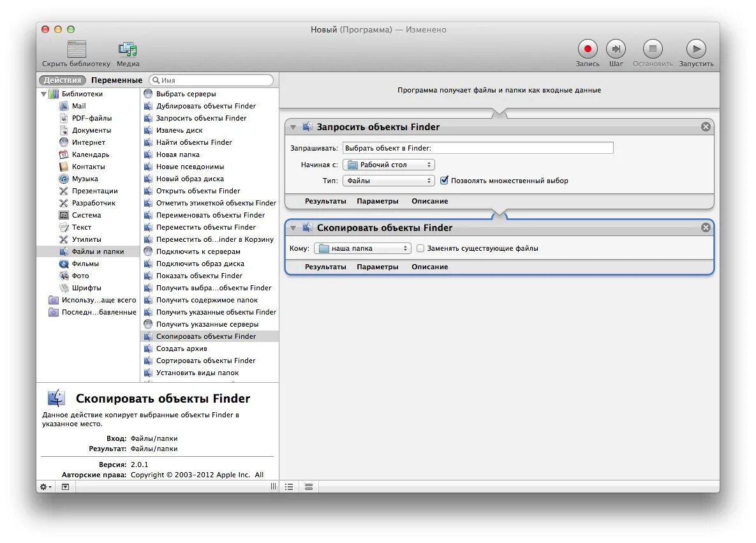The image size is (756, 543).
Task: Open the gear action menu at bottom left
Action: (x=46, y=487)
